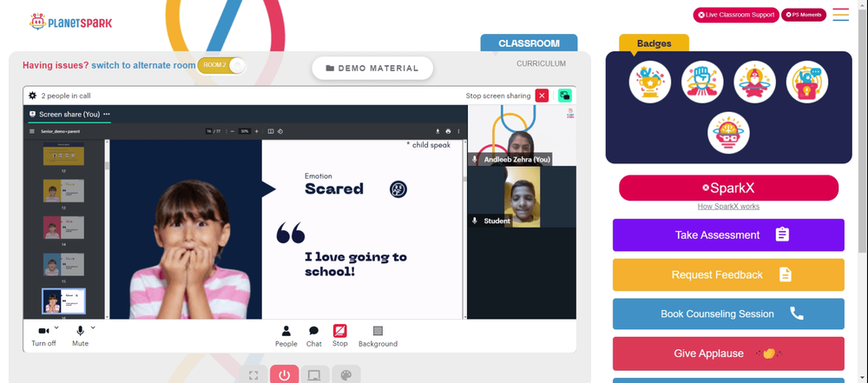Click Give Applause button
The width and height of the screenshot is (868, 383).
tap(728, 353)
